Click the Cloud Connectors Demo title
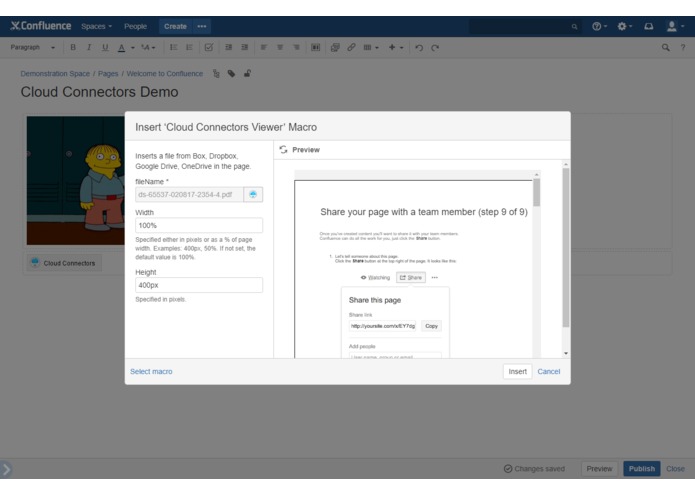The height and width of the screenshot is (494, 695). coord(99,92)
